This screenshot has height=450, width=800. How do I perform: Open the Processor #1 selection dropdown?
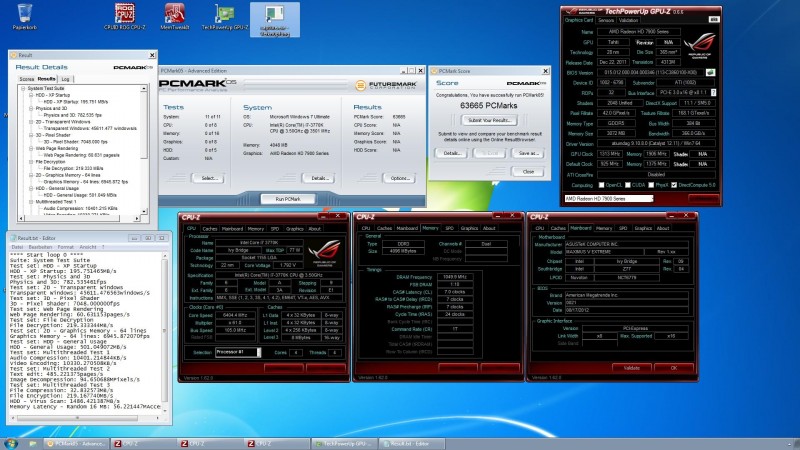(238, 352)
